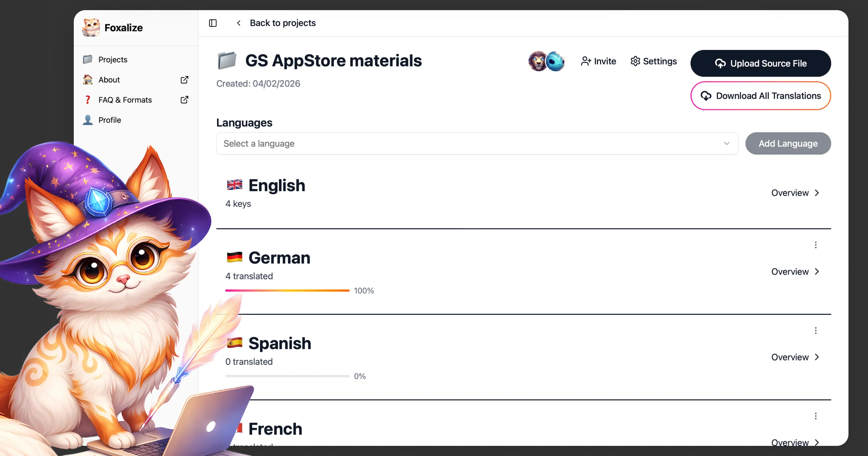The image size is (868, 456).
Task: Toggle the sidebar panel icon
Action: coord(213,23)
